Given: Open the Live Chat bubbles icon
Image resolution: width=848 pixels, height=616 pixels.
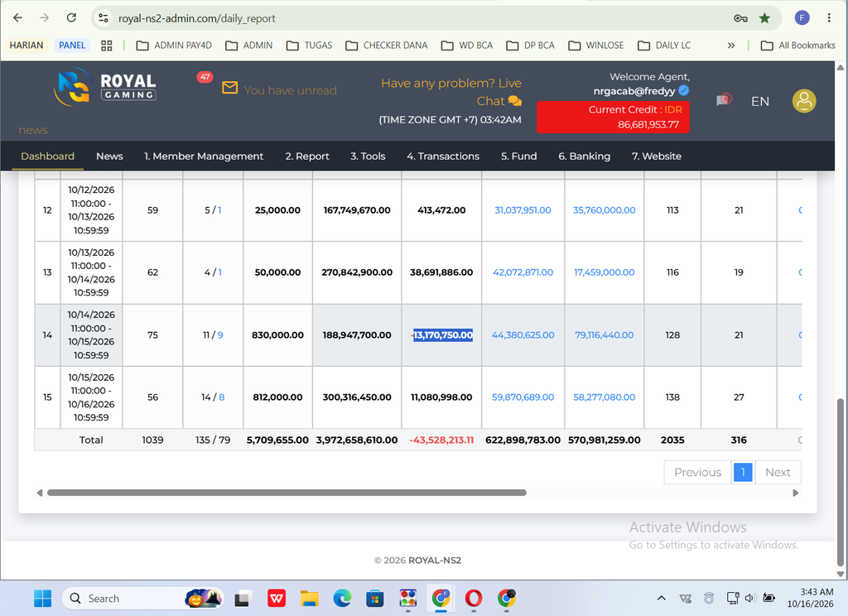Looking at the screenshot, I should [515, 101].
